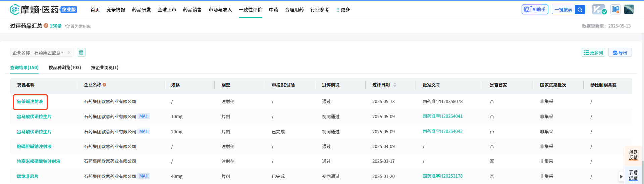The width and height of the screenshot is (644, 184).
Task: Click MAH tag in 20mg 富马酸伏诺拉生片 row
Action: click(x=144, y=131)
